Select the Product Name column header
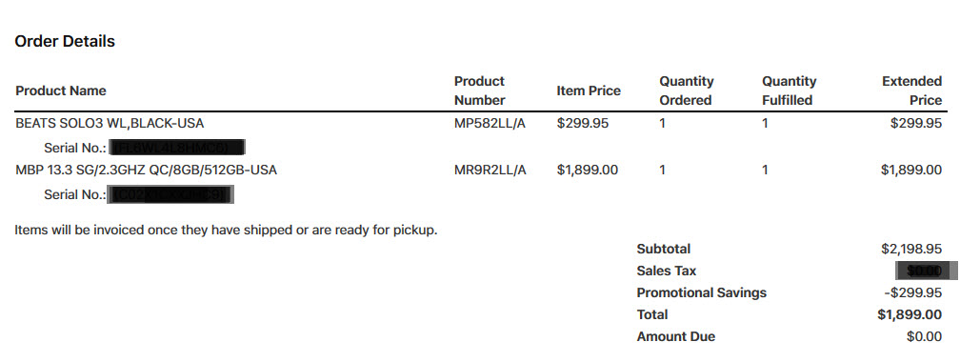Screen dimensions: 980x362 tap(61, 90)
